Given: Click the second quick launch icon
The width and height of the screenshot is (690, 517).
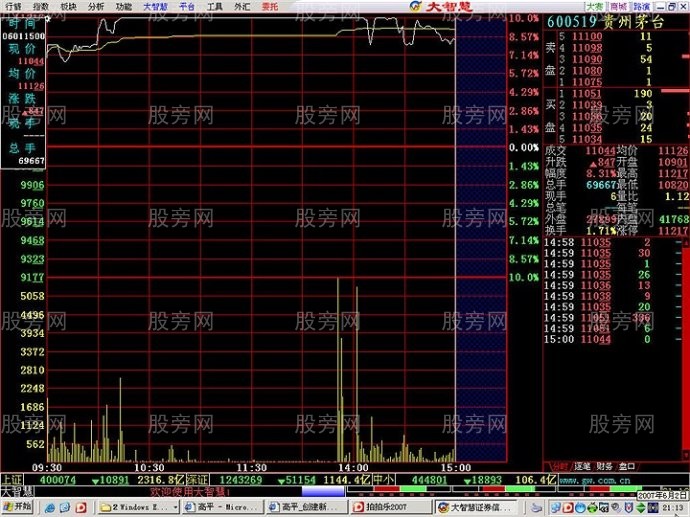Looking at the screenshot, I should pyautogui.click(x=65, y=507).
